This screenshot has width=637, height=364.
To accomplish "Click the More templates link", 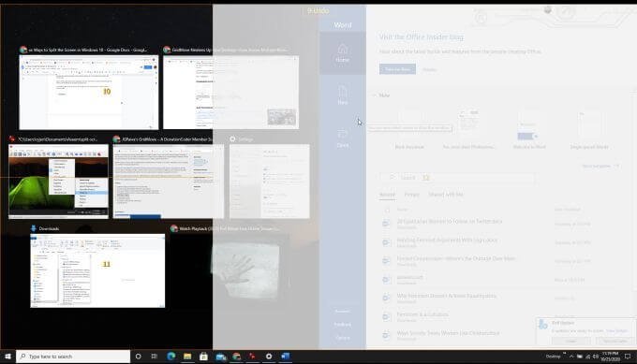I will click(x=600, y=166).
